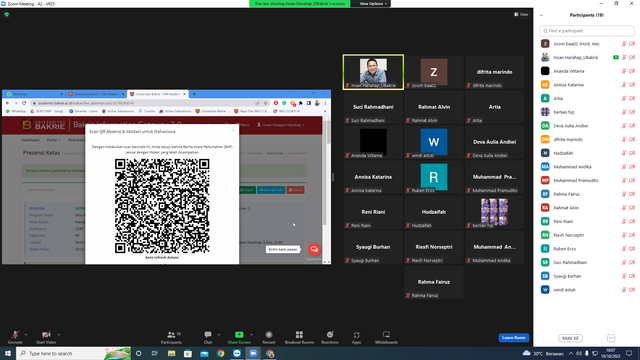Expand chat options arrow beside Chat

219,335
